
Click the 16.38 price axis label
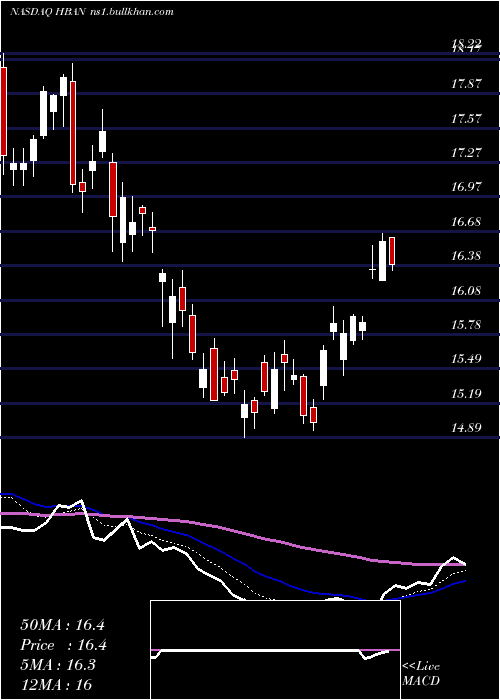click(x=466, y=256)
